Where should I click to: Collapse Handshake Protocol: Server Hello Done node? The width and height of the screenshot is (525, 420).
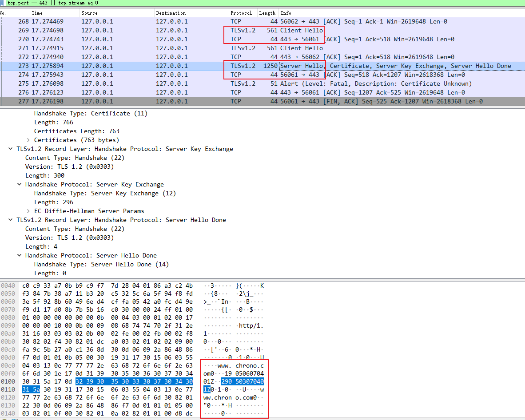click(x=20, y=255)
